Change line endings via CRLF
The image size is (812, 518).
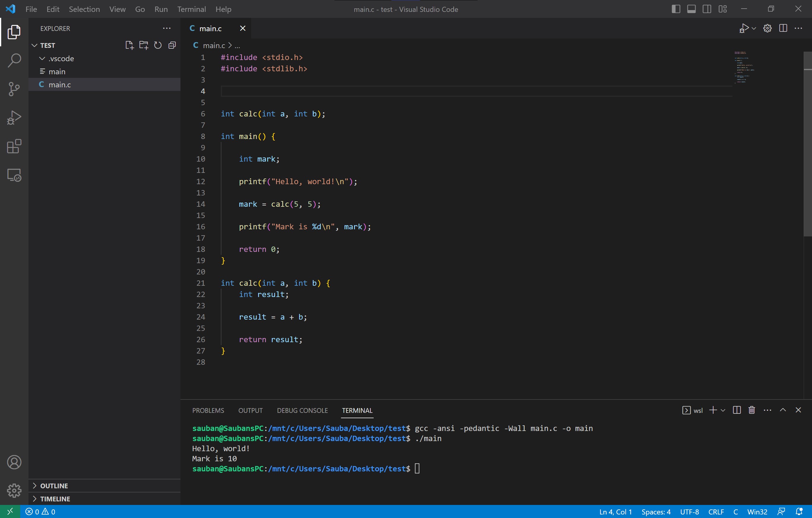[x=716, y=511]
